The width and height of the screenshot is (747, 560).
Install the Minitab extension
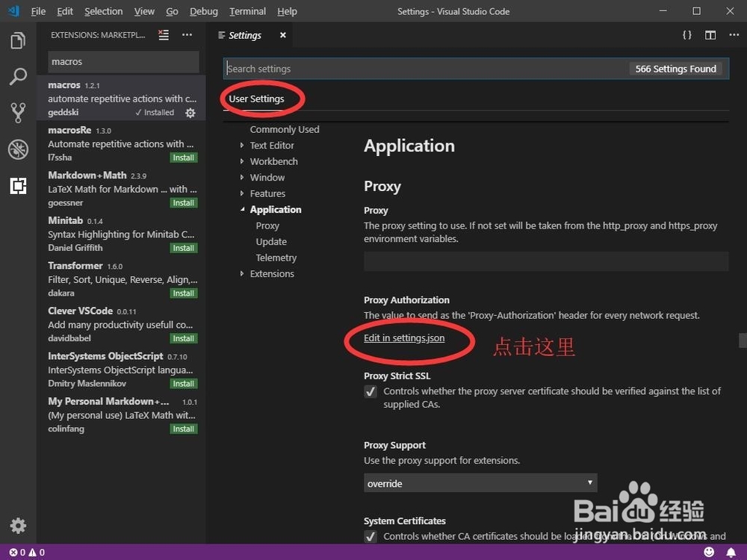[184, 248]
